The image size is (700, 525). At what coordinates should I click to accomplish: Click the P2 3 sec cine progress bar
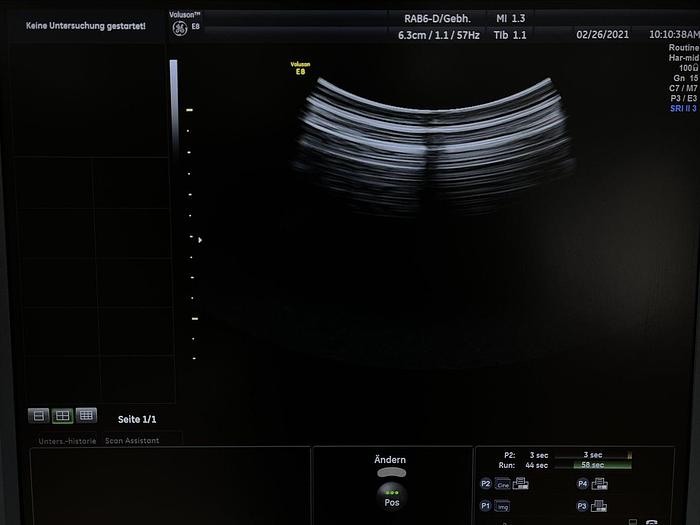coord(593,455)
